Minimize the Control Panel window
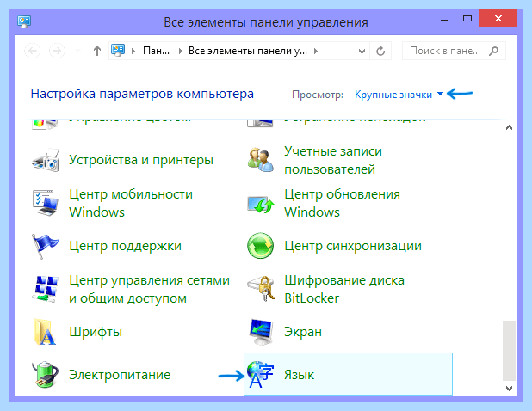Screen dimensions: 532x411 pos(444,19)
